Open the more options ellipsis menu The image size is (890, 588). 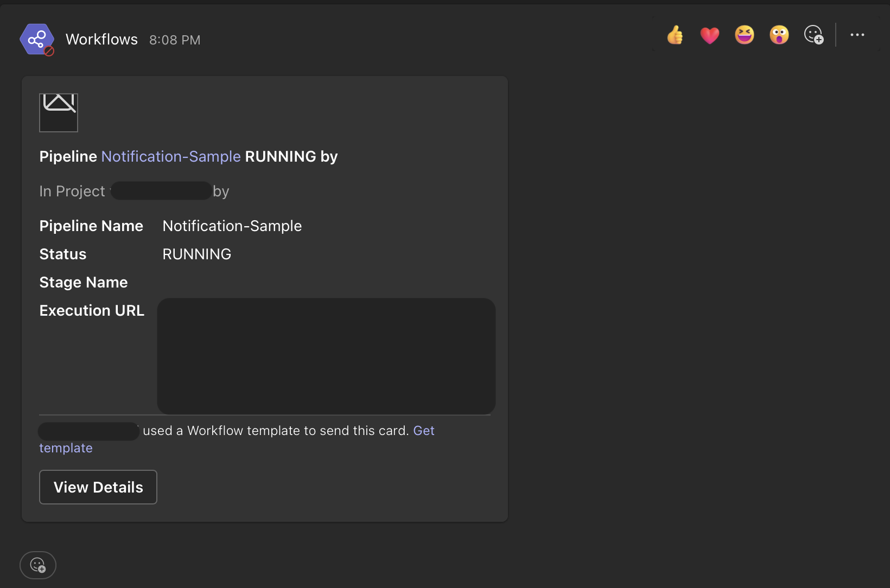click(x=857, y=35)
